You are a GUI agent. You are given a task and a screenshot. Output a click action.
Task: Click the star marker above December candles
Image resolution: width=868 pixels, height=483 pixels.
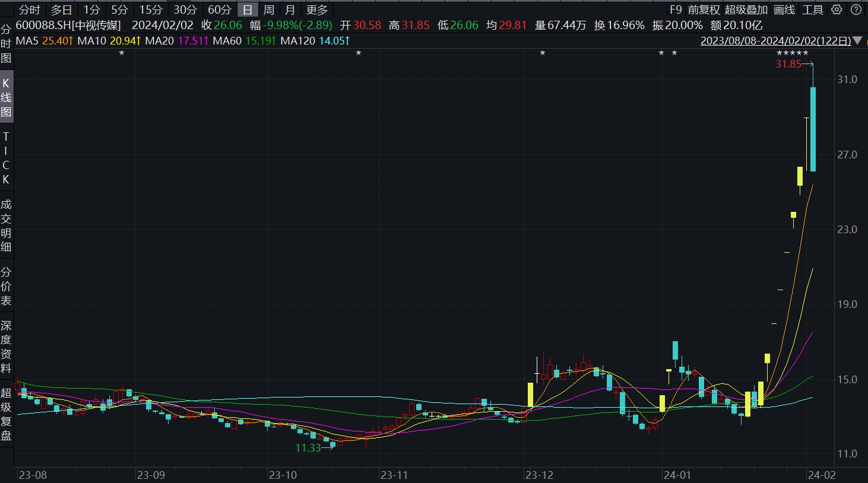[x=543, y=53]
